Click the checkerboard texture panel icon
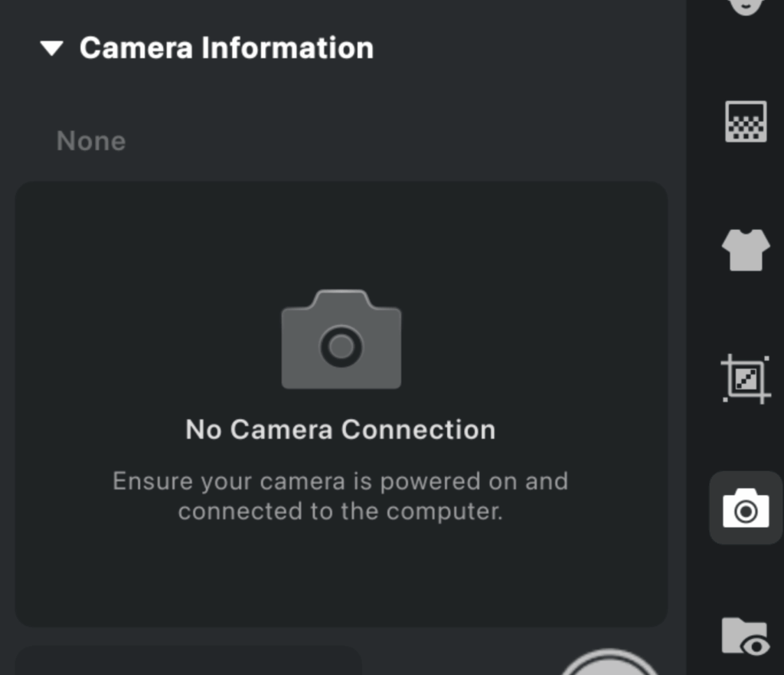This screenshot has width=784, height=675. [x=746, y=121]
